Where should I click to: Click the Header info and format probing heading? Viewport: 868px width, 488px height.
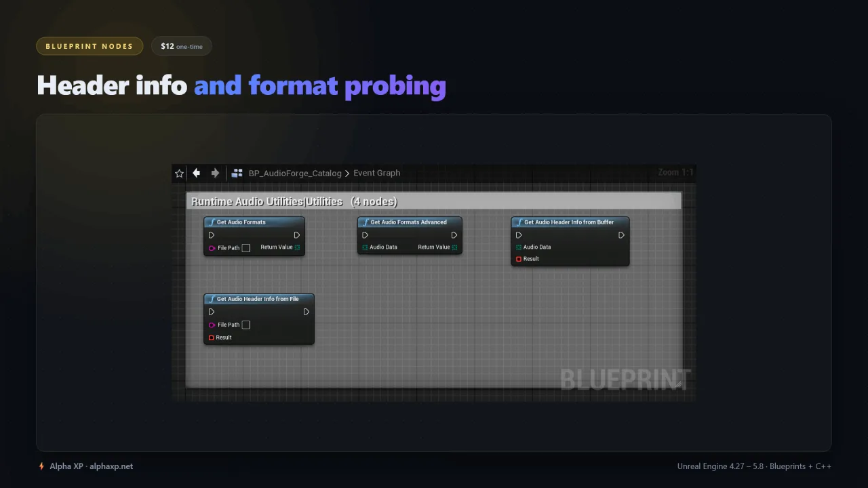[x=241, y=85]
